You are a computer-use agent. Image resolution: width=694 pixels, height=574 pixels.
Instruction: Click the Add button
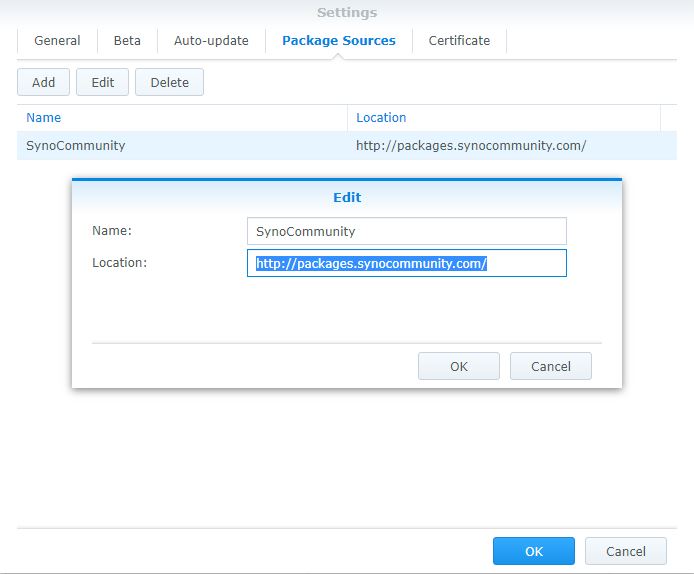pyautogui.click(x=43, y=82)
